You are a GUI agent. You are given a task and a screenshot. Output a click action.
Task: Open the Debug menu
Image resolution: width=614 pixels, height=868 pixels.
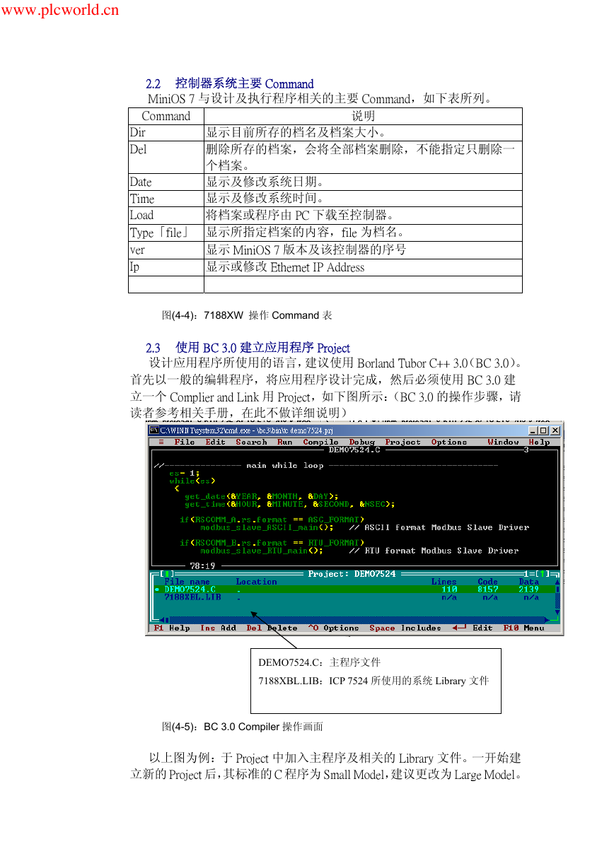[361, 442]
